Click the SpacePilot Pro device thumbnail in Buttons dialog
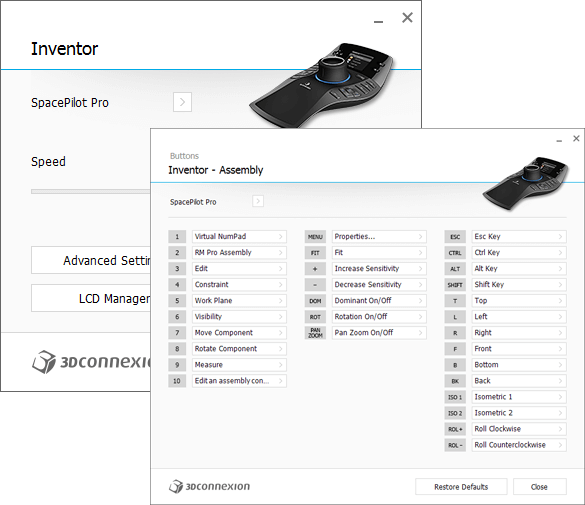585x505 pixels. (525, 184)
